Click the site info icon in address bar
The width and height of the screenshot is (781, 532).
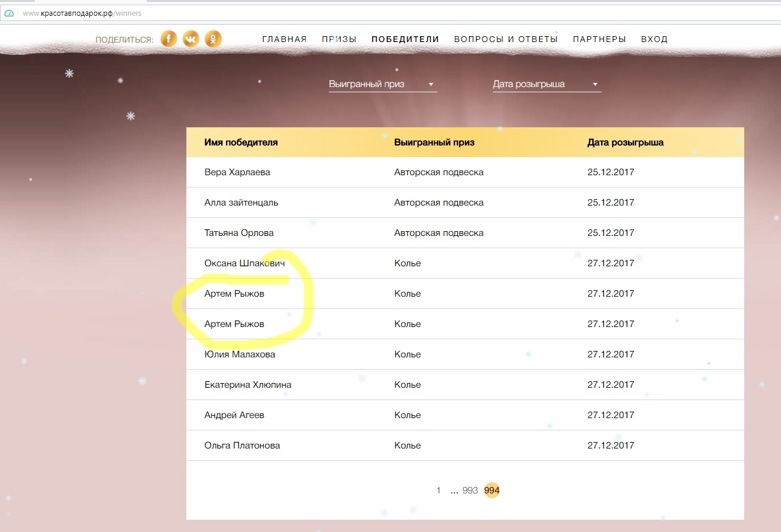click(x=9, y=13)
